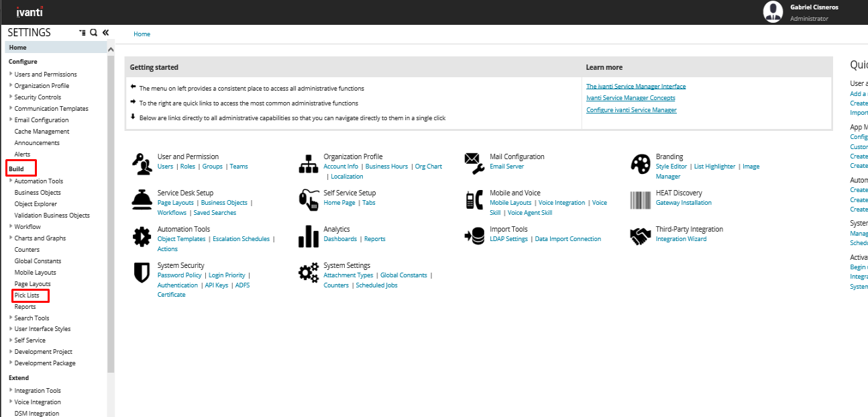Collapse the Settings sidebar with double chevron

[x=105, y=32]
